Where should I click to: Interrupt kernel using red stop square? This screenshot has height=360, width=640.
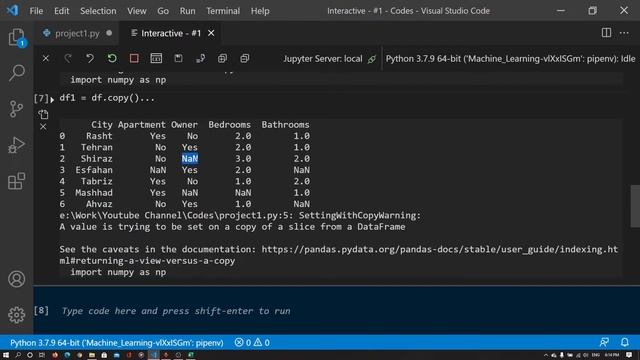point(134,58)
